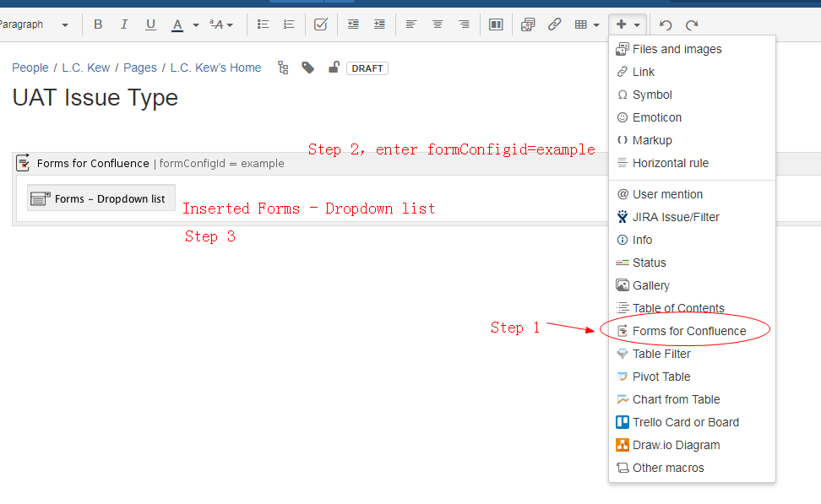Center align text

click(x=438, y=24)
